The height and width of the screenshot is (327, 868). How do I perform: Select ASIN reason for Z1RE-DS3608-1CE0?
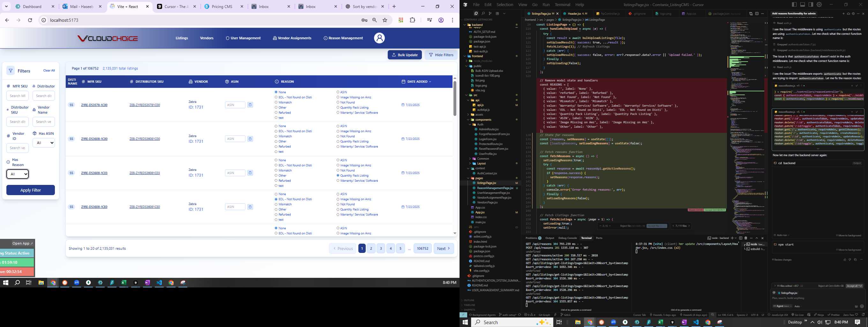tap(338, 194)
